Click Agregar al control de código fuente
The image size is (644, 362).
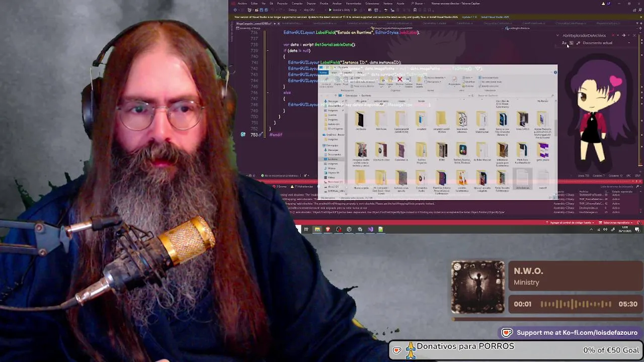point(570,223)
